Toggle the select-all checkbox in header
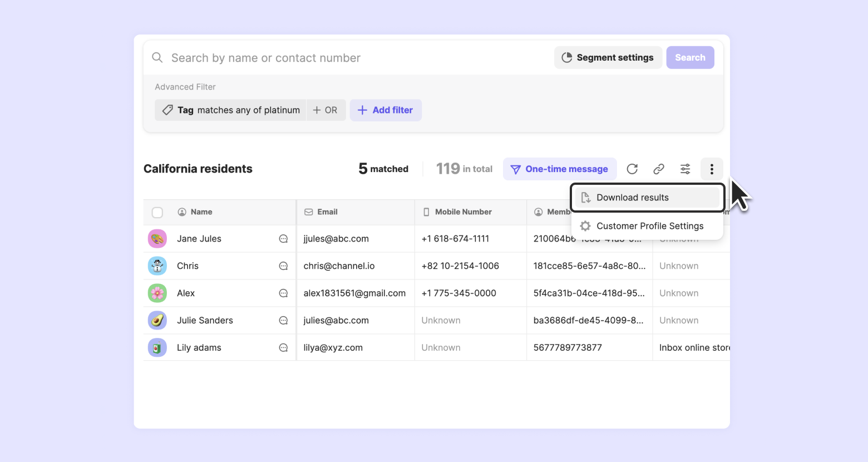This screenshot has width=868, height=462. [157, 212]
